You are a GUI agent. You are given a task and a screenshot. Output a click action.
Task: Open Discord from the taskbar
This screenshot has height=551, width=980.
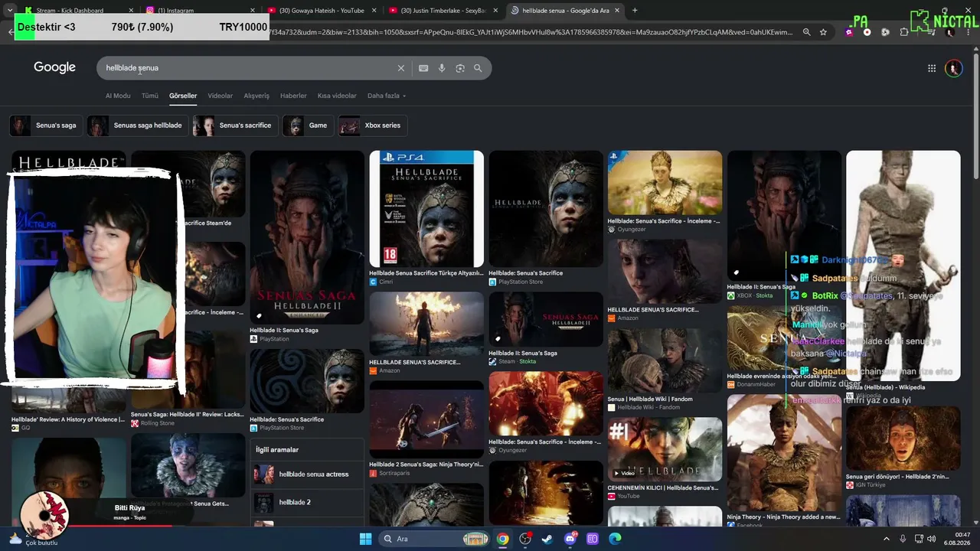click(570, 539)
